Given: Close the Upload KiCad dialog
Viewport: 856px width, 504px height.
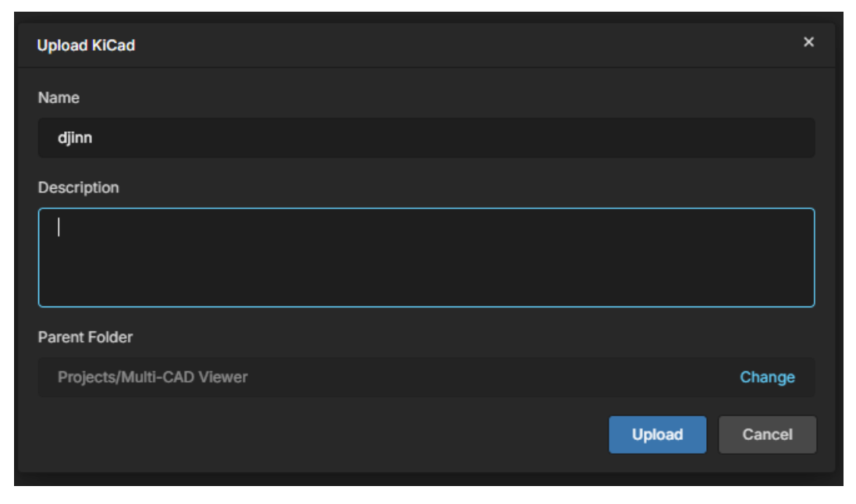Looking at the screenshot, I should tap(808, 42).
